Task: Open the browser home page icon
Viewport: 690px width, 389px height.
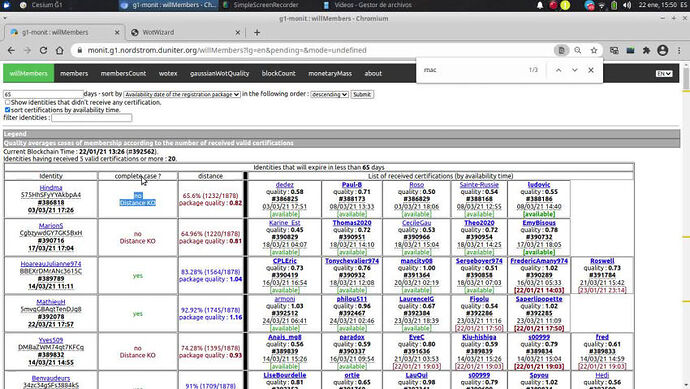Action: [x=59, y=51]
